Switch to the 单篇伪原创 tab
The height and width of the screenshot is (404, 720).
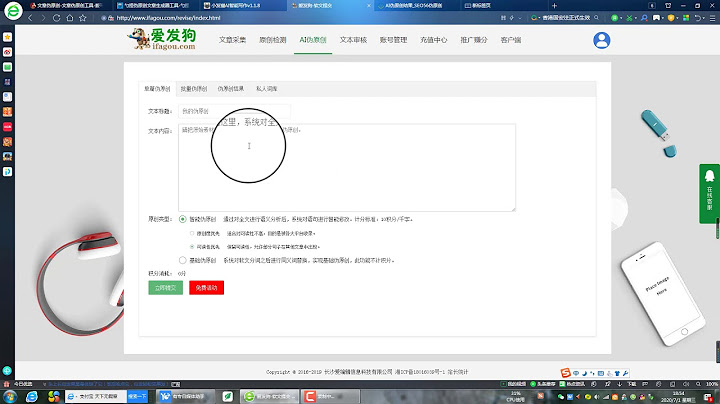point(157,89)
